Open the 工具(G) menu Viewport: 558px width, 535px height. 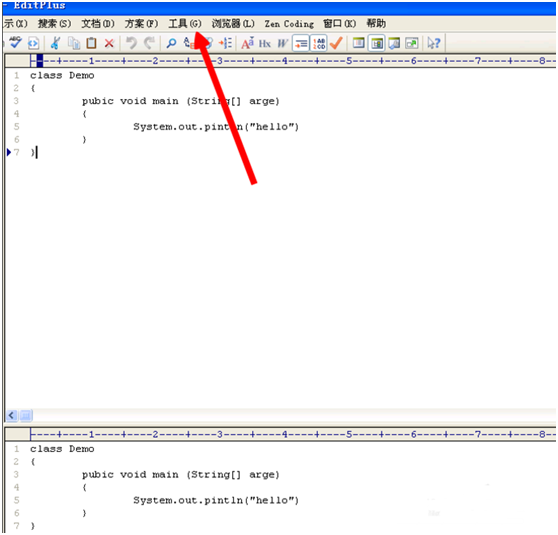(x=185, y=24)
